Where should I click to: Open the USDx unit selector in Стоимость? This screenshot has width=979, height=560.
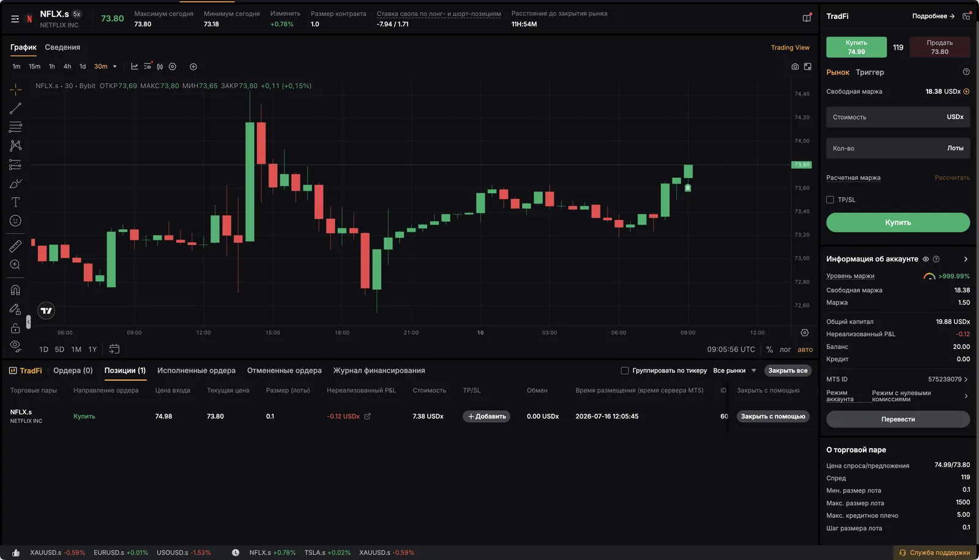point(955,117)
